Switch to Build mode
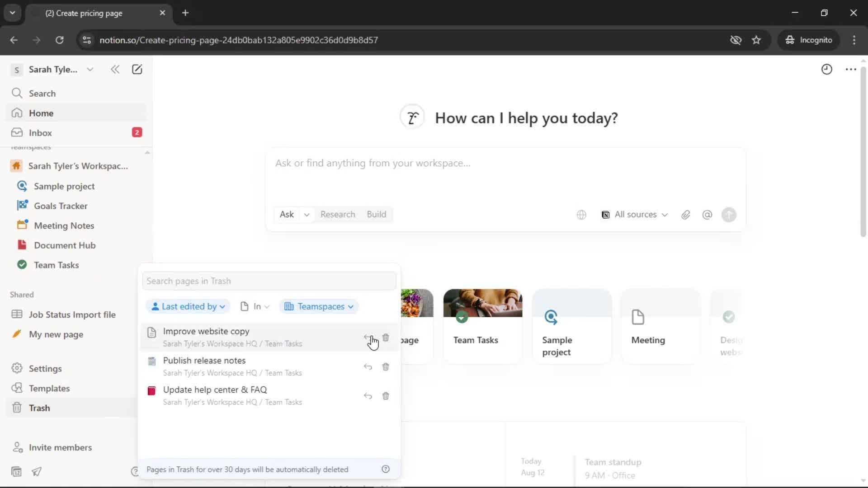868x488 pixels. click(x=376, y=214)
